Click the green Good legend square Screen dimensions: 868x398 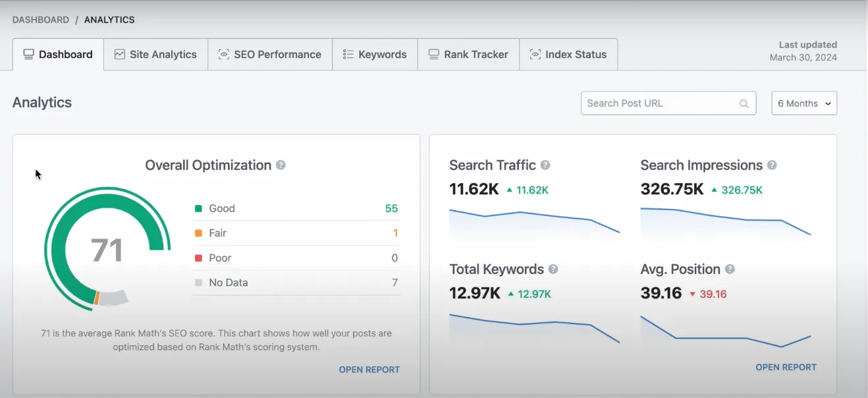click(198, 209)
